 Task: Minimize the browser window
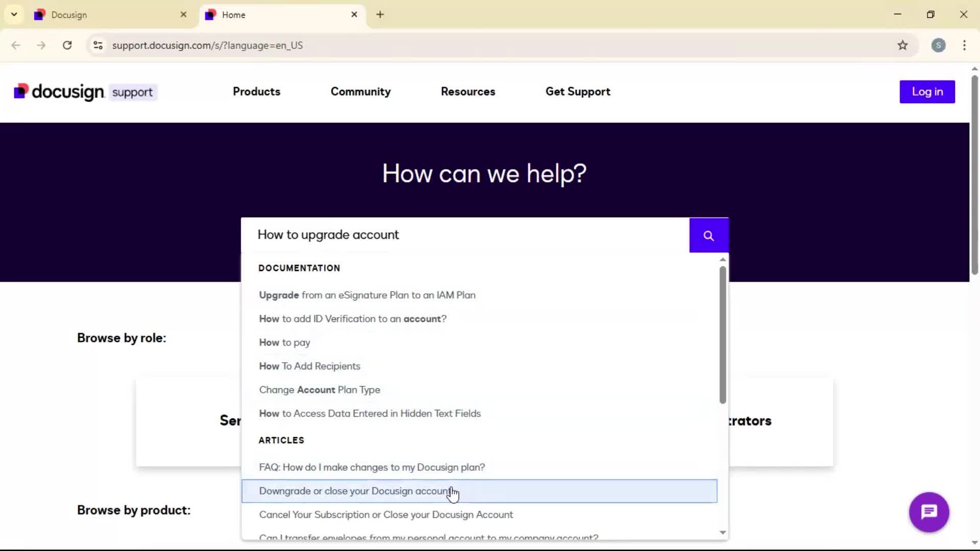pyautogui.click(x=897, y=14)
